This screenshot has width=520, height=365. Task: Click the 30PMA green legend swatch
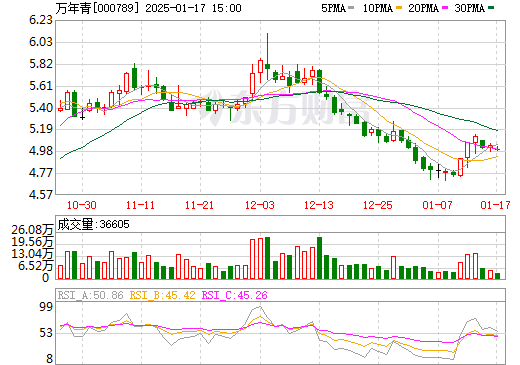(x=491, y=8)
